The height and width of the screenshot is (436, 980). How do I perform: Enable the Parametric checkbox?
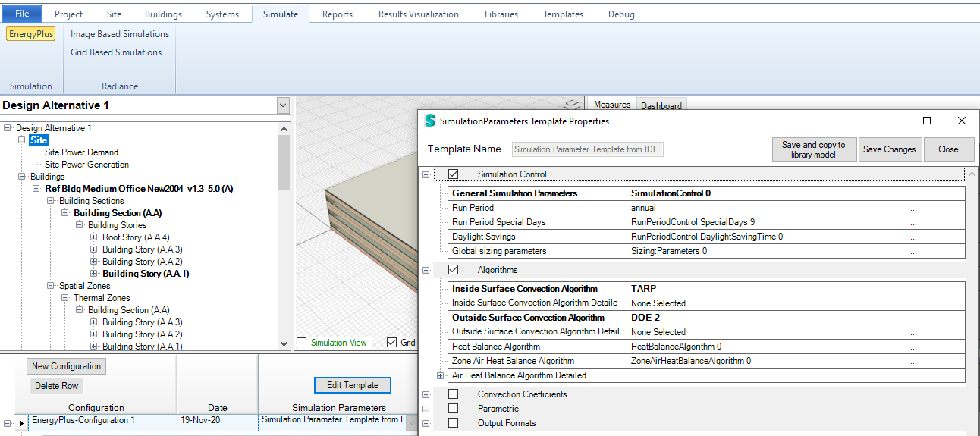pyautogui.click(x=454, y=409)
